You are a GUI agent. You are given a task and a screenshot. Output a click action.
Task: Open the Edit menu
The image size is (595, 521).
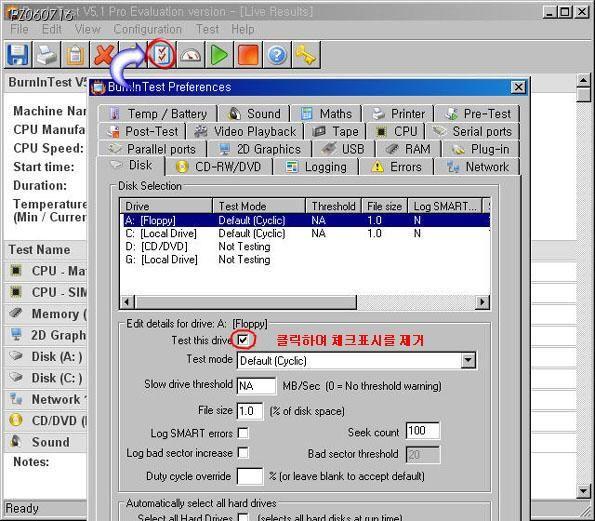[x=52, y=29]
